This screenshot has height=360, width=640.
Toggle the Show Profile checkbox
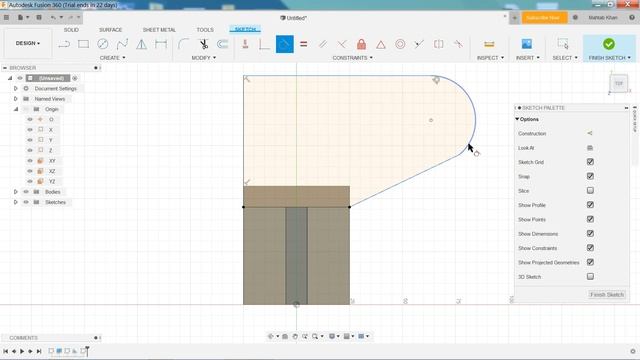[x=590, y=205]
